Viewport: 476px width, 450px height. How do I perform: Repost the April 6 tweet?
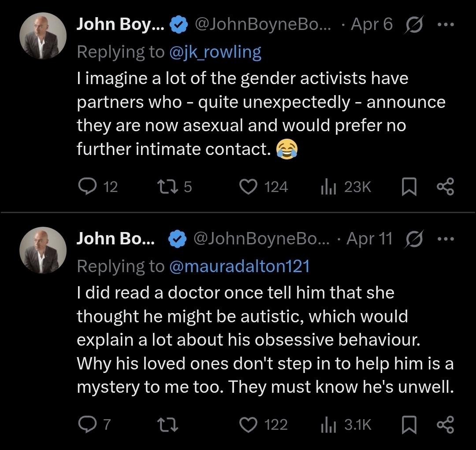pos(167,187)
